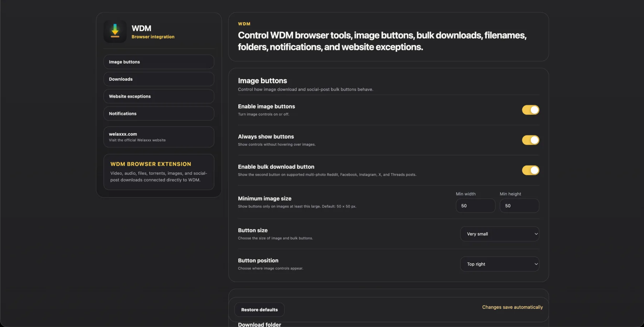Screen dimensions: 644x327
Task: Open the Button size dropdown
Action: pyautogui.click(x=499, y=234)
